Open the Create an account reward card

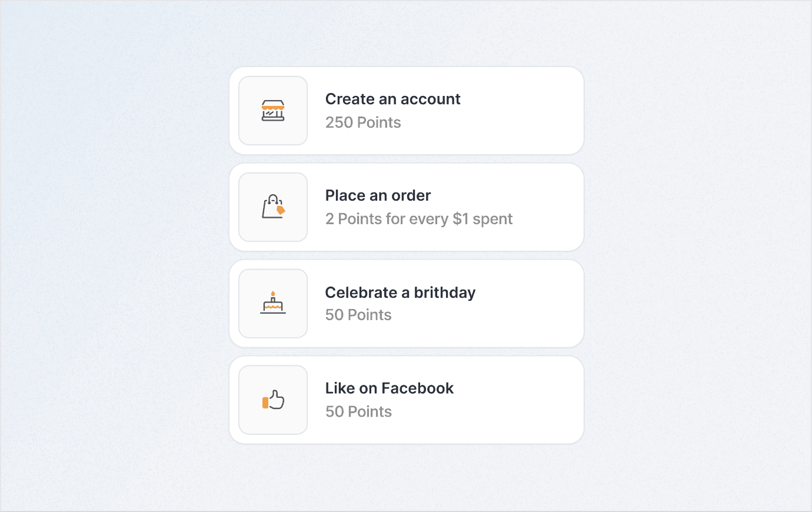(x=407, y=111)
